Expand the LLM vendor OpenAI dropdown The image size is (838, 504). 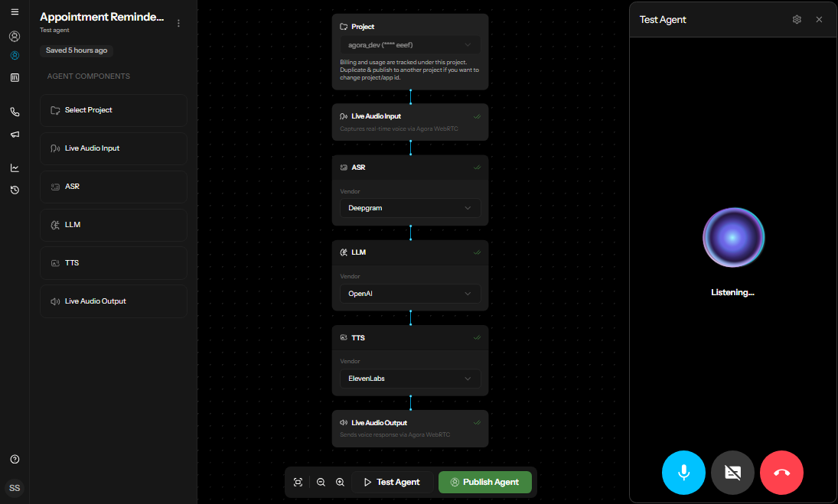[x=410, y=293]
